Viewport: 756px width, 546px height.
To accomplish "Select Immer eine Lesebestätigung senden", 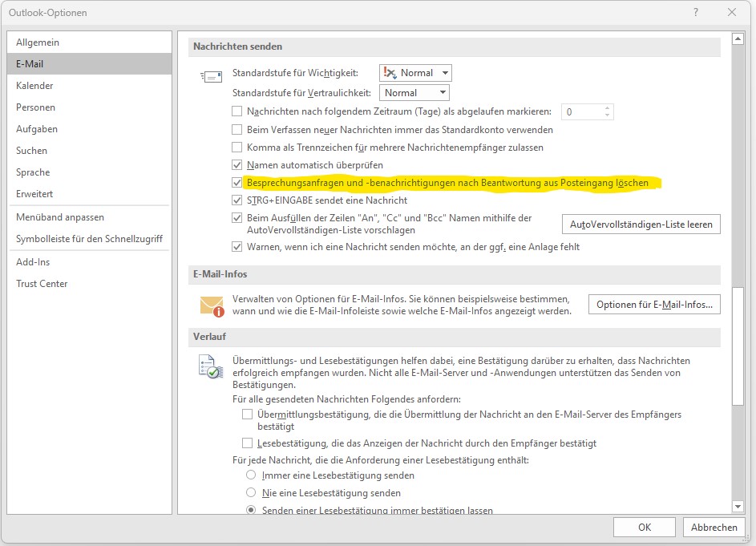I will tap(251, 475).
